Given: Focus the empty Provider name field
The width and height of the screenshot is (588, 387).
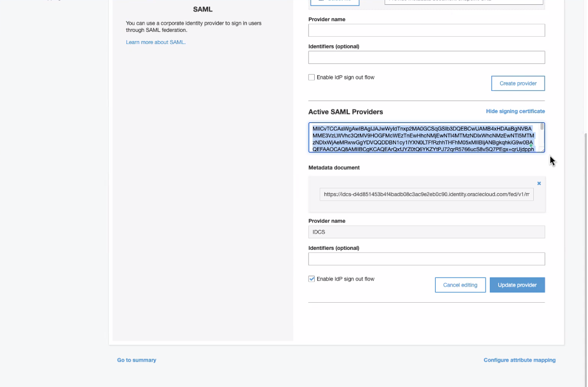Looking at the screenshot, I should 426,30.
